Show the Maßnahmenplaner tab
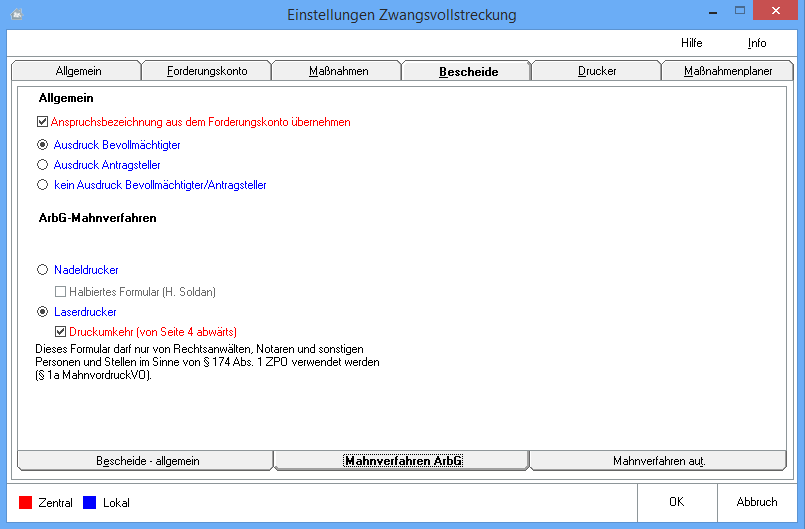Viewport: 805px width, 529px height. (x=728, y=71)
